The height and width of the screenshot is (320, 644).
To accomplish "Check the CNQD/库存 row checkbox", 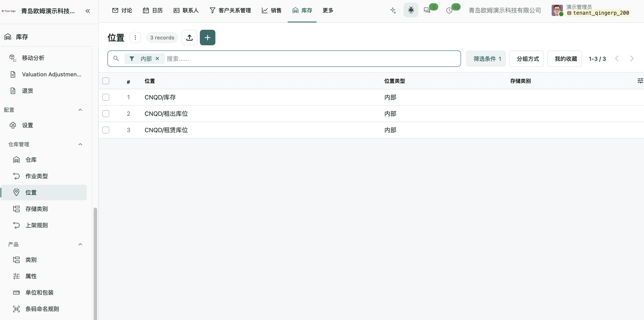I will (106, 97).
